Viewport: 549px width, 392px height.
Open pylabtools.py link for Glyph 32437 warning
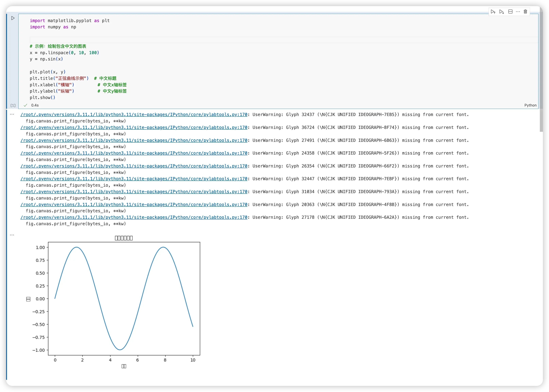point(134,115)
